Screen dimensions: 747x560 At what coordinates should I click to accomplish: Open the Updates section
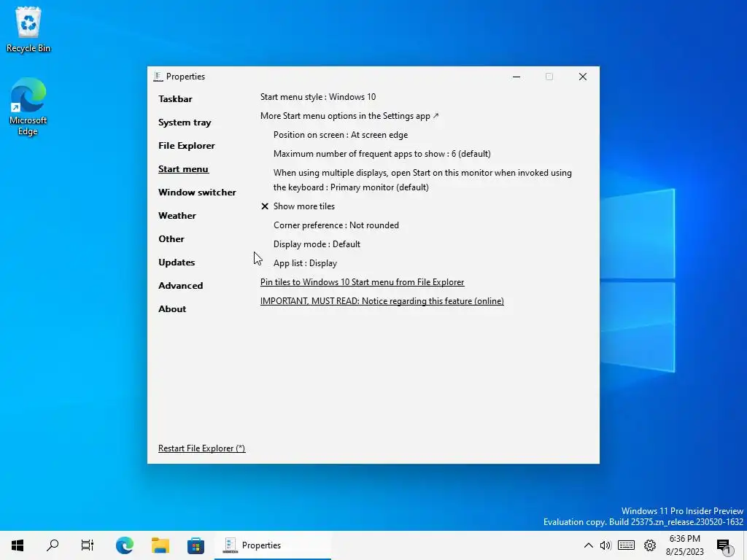tap(177, 262)
